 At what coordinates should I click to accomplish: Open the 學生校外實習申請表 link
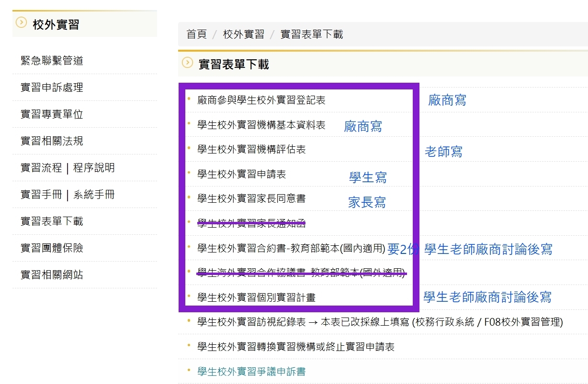(241, 175)
